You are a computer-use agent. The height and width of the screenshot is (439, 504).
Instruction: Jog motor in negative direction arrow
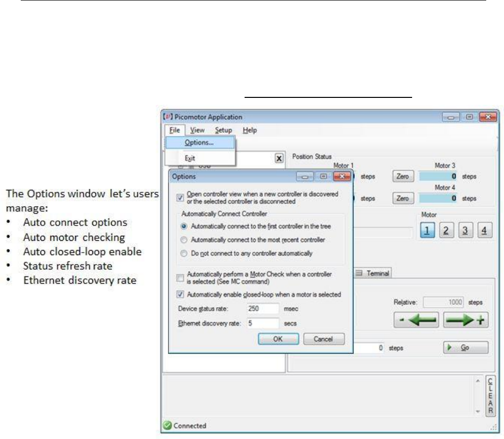[x=416, y=320]
